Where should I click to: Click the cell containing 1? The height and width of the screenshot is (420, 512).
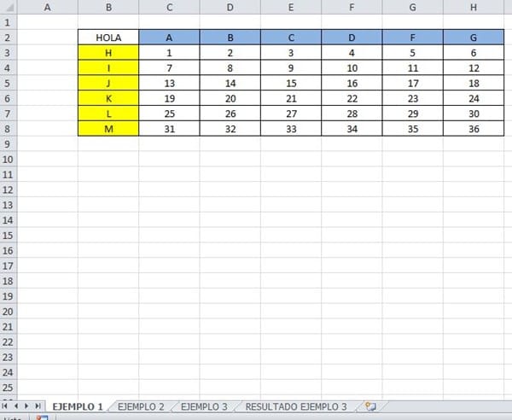click(x=169, y=53)
